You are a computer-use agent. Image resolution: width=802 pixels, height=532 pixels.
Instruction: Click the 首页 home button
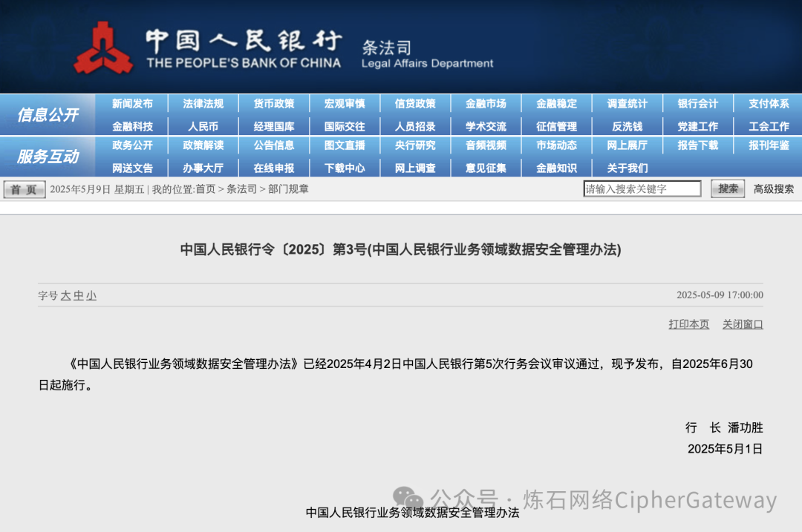[x=24, y=190]
